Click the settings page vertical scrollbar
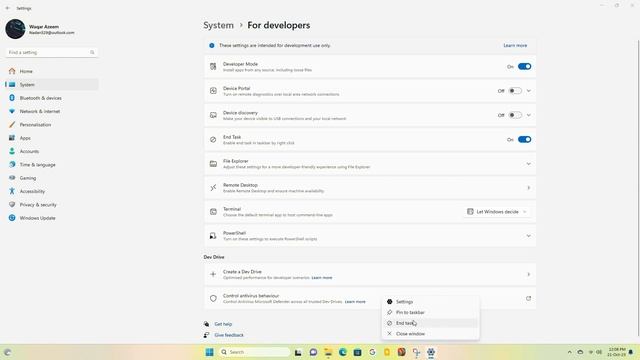The image size is (640, 360). coord(638,189)
